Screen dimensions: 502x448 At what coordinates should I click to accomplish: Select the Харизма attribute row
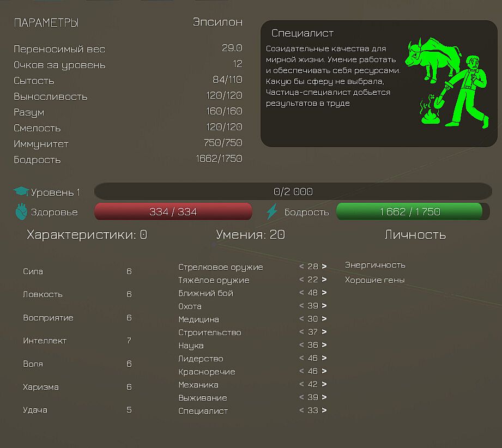coord(77,387)
